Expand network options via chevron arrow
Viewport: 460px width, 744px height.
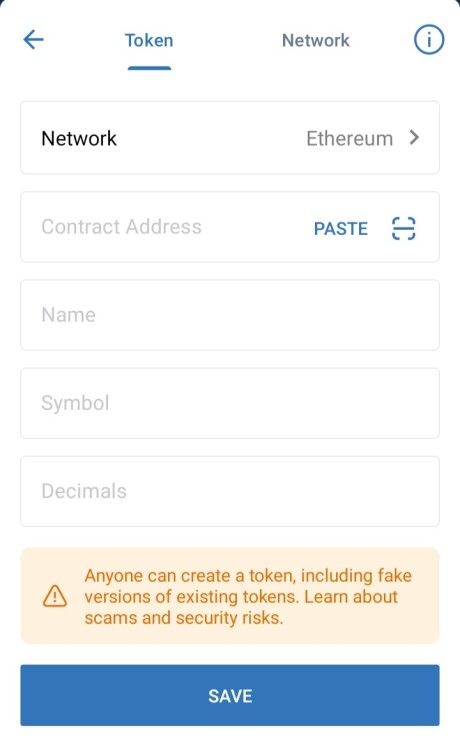414,138
